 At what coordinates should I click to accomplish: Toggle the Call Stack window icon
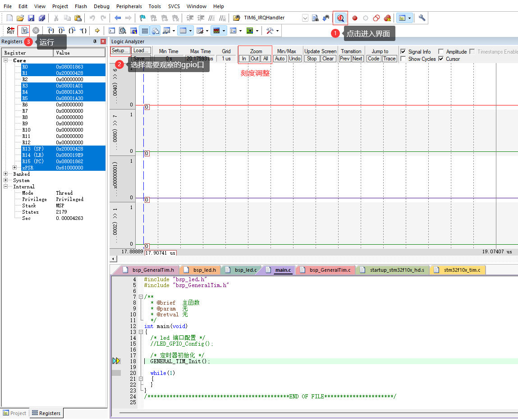pos(155,31)
